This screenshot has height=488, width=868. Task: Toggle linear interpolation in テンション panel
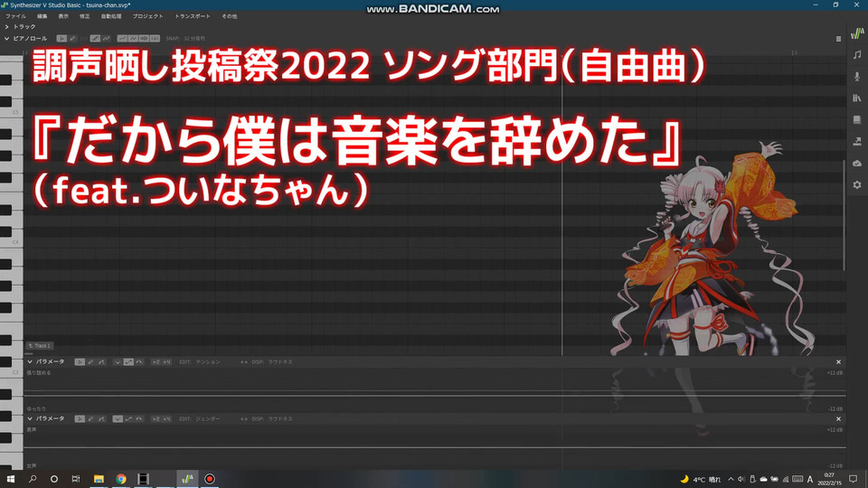pyautogui.click(x=128, y=361)
